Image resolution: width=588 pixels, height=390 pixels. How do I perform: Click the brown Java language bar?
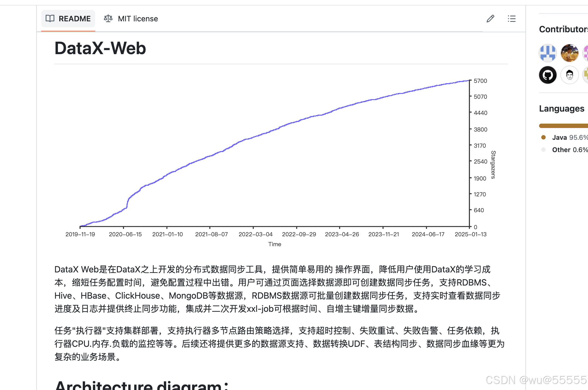click(563, 126)
